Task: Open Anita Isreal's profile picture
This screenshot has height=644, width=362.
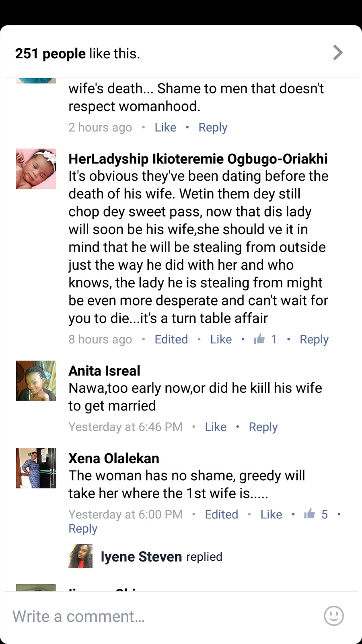Action: (x=36, y=381)
